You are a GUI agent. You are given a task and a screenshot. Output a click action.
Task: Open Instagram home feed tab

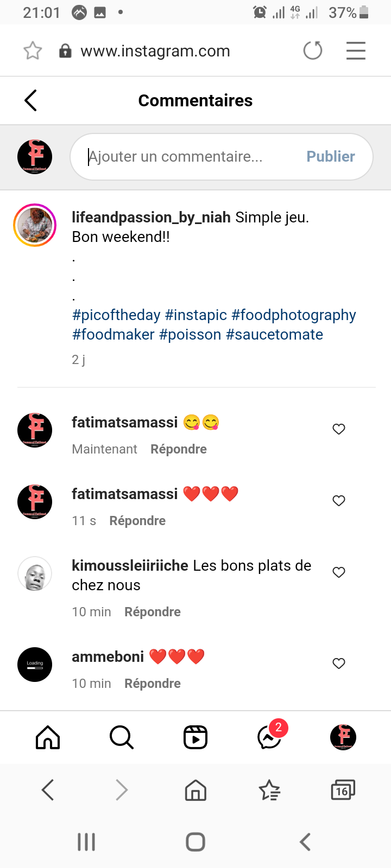[x=48, y=737]
